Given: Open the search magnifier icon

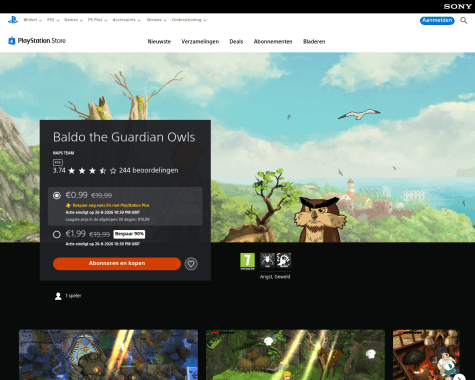Looking at the screenshot, I should (x=463, y=20).
